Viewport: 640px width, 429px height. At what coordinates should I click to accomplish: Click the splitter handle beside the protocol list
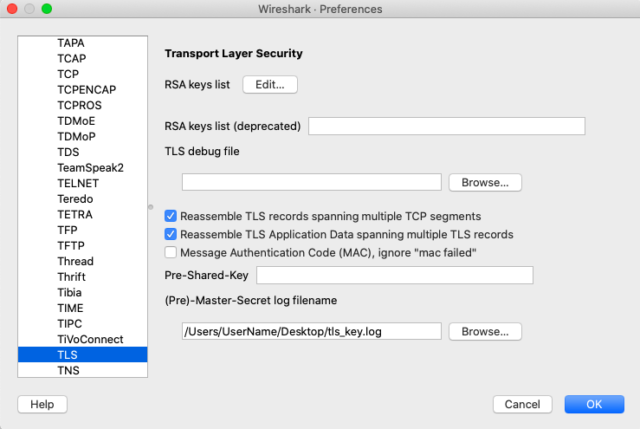(x=151, y=207)
